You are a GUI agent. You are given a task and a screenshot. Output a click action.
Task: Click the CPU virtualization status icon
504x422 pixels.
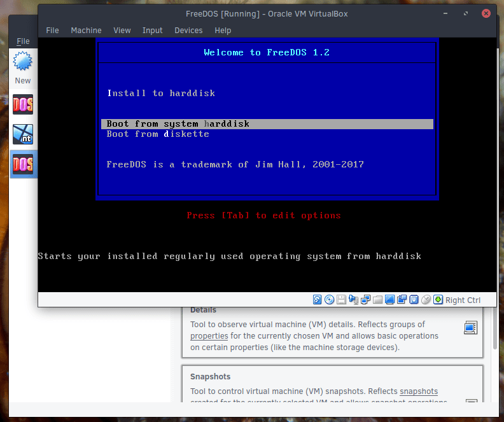414,300
